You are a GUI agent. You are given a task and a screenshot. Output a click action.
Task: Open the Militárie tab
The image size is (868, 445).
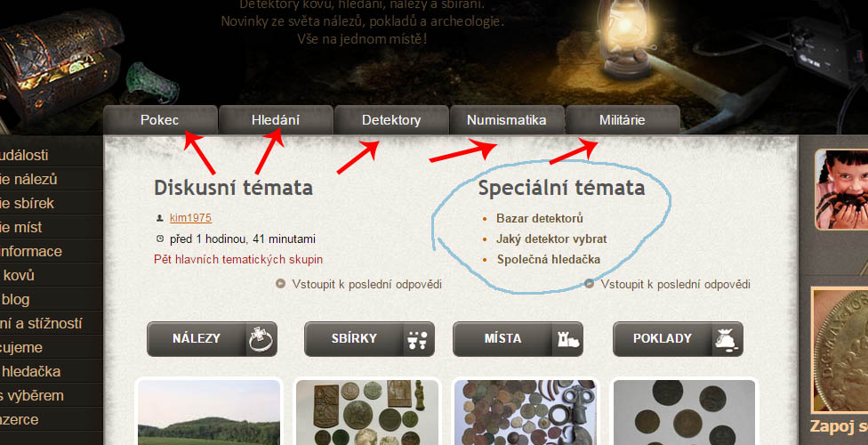tap(623, 119)
